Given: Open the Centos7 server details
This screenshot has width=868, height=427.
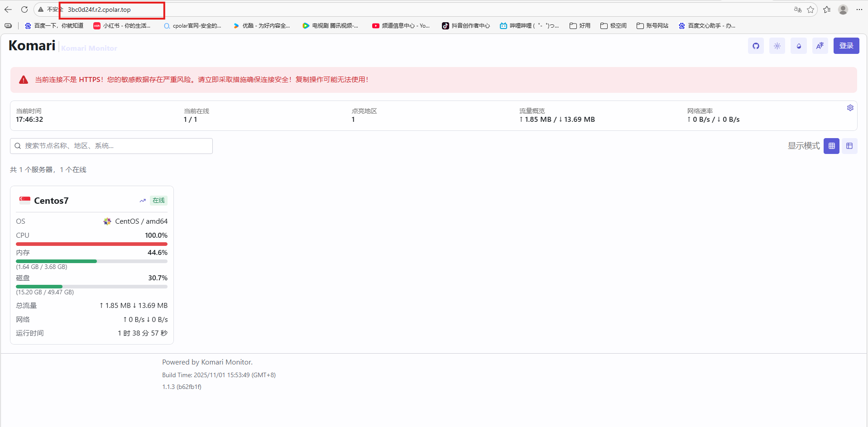Looking at the screenshot, I should 51,201.
